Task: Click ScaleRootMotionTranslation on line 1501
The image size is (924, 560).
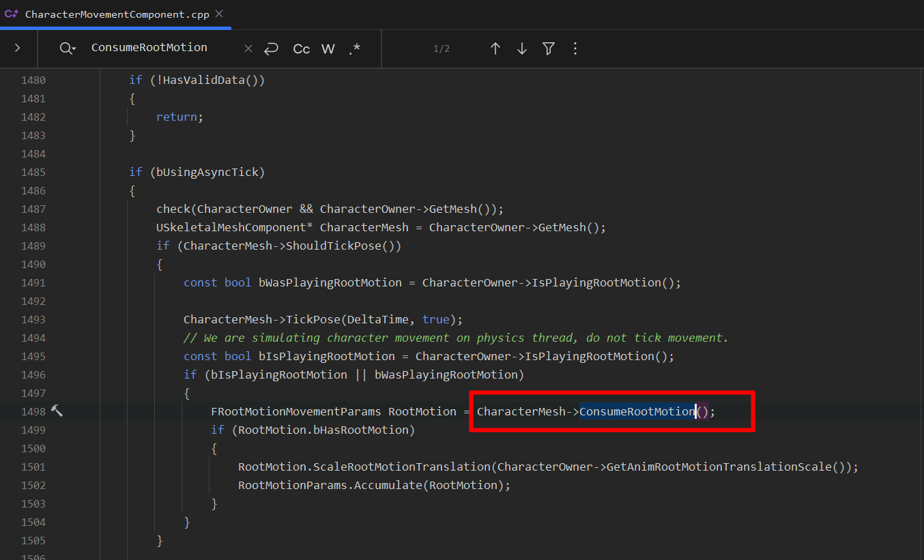Action: 402,467
